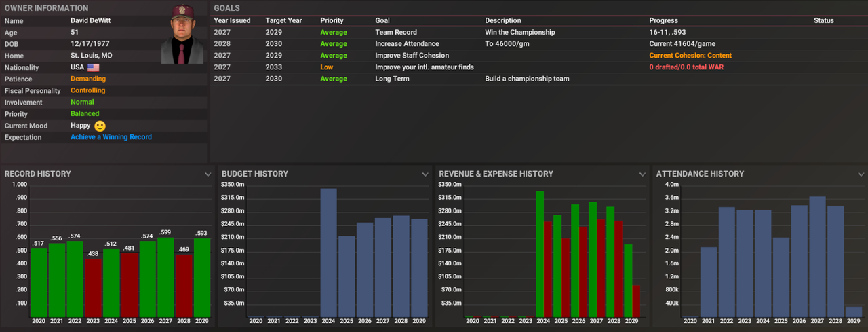Sort goals by Target Year column
This screenshot has height=332, width=868.
[x=283, y=20]
